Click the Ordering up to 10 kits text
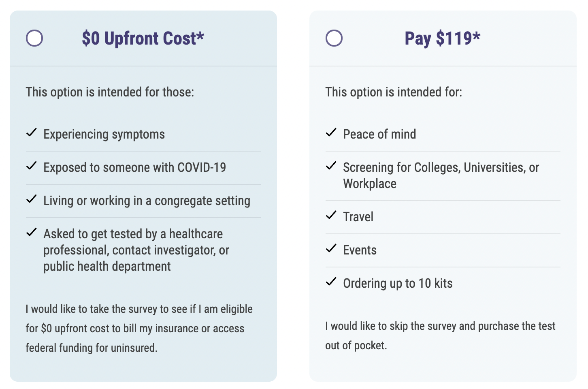The image size is (588, 389). point(398,283)
